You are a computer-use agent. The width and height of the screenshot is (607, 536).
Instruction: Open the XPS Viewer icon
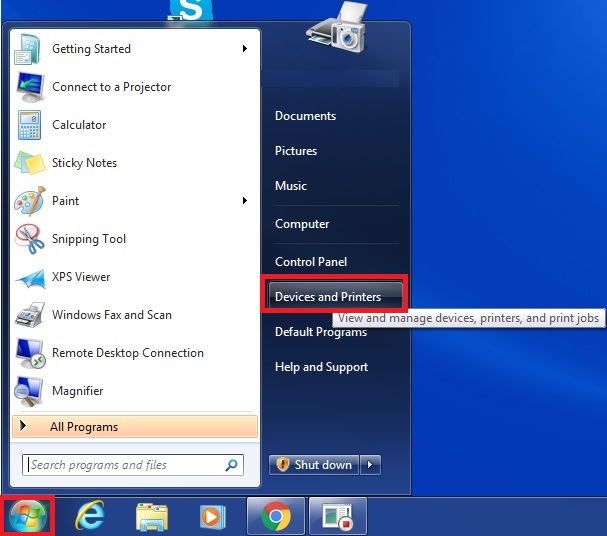[x=30, y=277]
